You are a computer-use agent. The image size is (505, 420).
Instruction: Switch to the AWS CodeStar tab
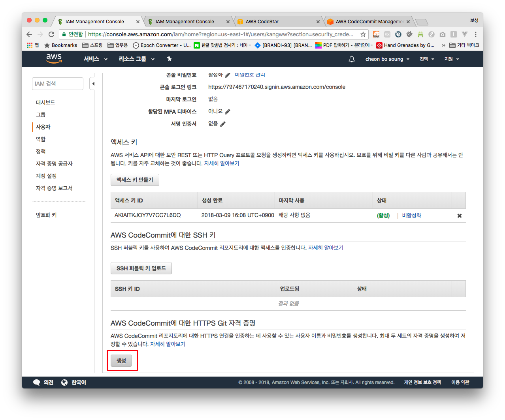point(278,22)
